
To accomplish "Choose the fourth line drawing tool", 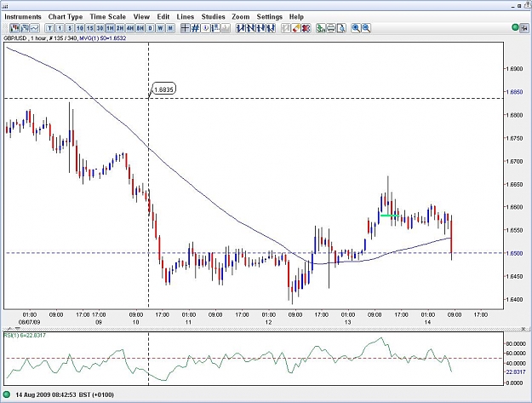I will tap(271, 28).
